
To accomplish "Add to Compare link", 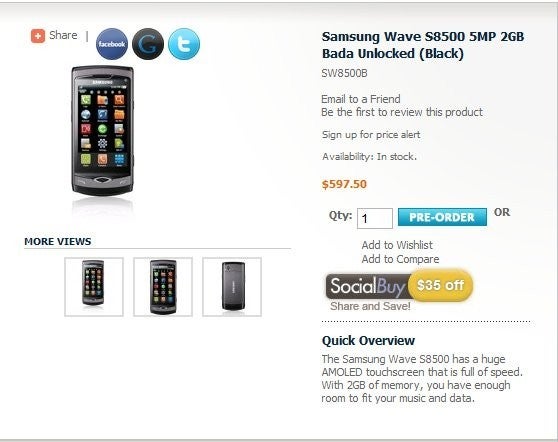I will [x=400, y=259].
